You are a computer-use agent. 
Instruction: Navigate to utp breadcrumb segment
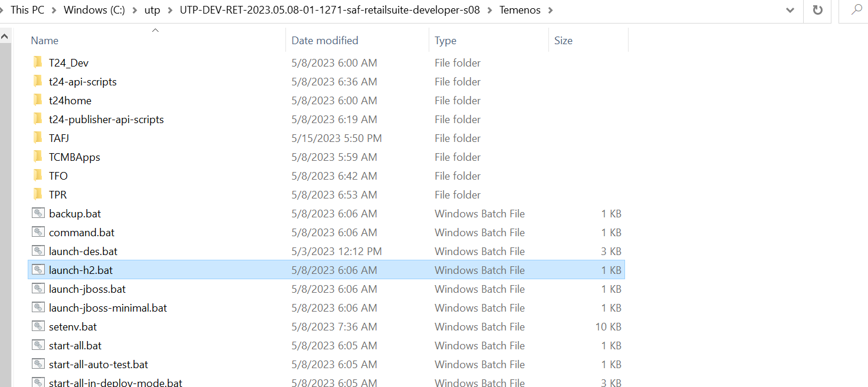pyautogui.click(x=152, y=10)
